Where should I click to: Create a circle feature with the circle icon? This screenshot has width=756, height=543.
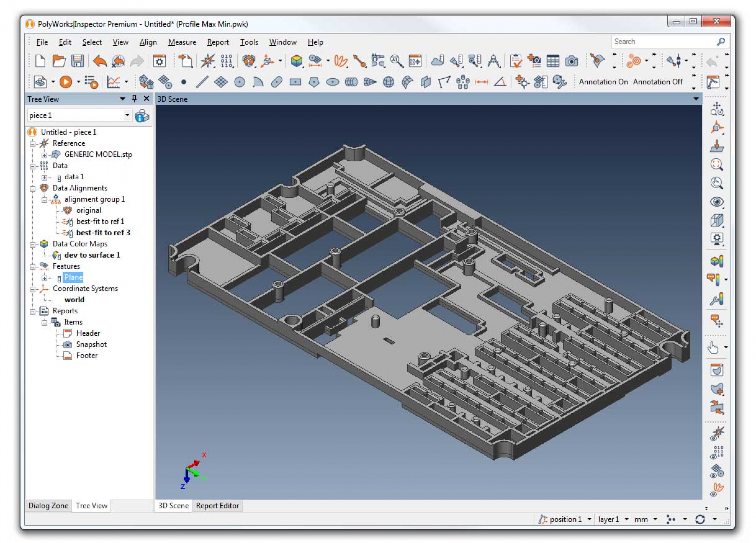pyautogui.click(x=239, y=82)
